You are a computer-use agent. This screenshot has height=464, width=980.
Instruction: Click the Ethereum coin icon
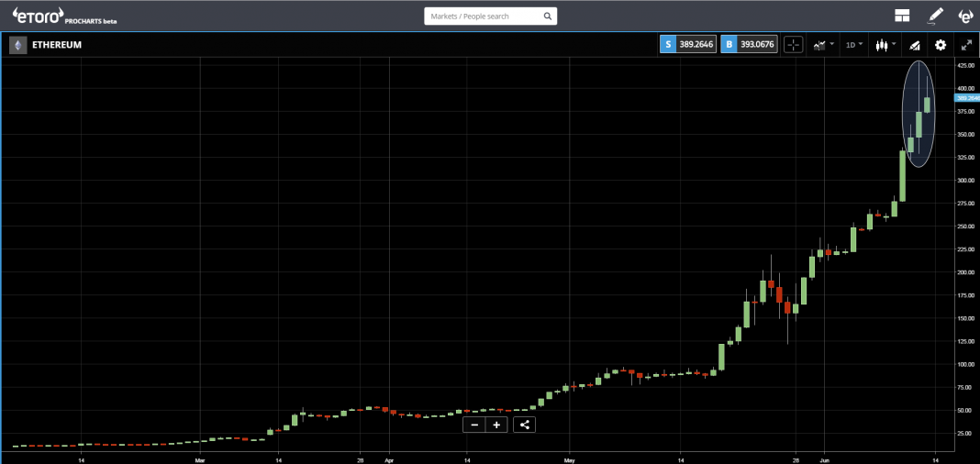[x=18, y=45]
